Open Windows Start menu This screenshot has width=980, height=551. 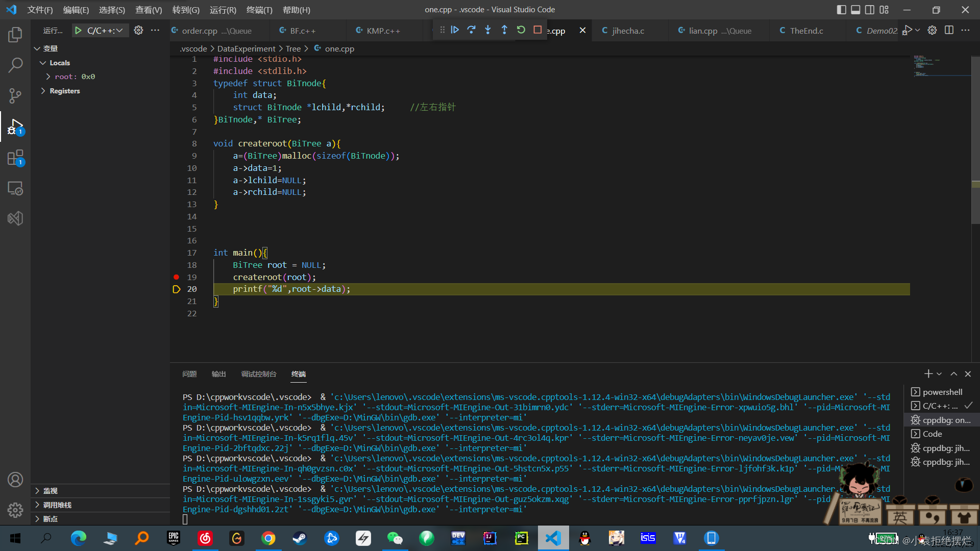coord(15,538)
